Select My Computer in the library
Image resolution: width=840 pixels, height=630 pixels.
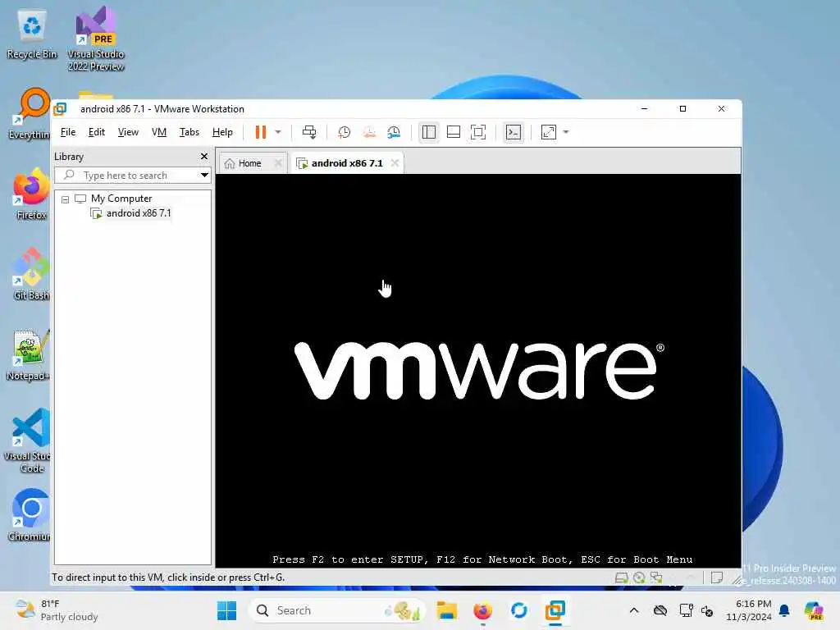click(x=121, y=199)
